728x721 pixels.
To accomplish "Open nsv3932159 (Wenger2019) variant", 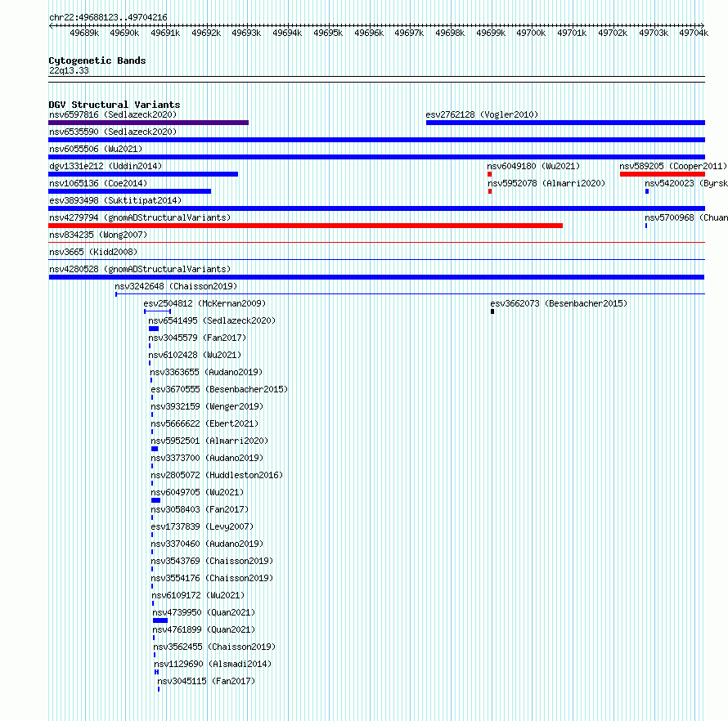I will point(207,406).
